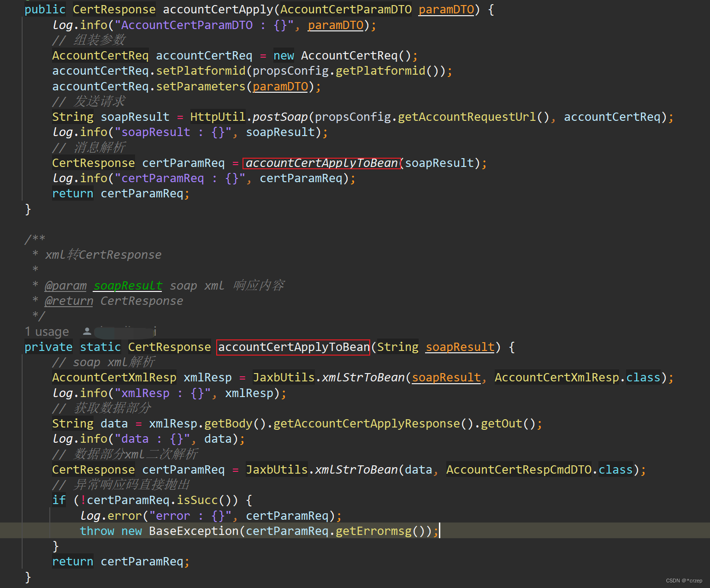Click BaseException in the throw statement

click(194, 531)
